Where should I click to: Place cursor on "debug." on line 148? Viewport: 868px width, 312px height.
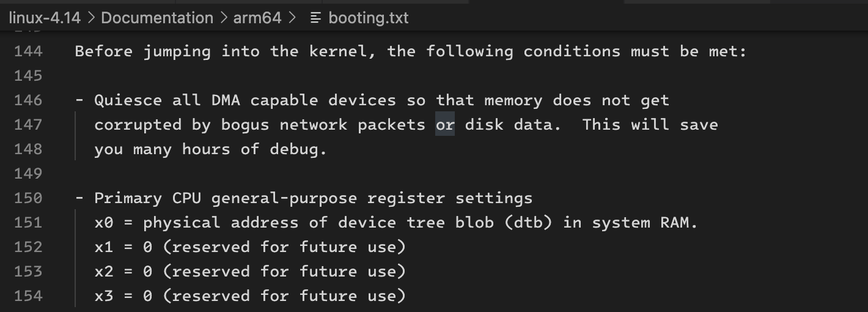coord(299,149)
